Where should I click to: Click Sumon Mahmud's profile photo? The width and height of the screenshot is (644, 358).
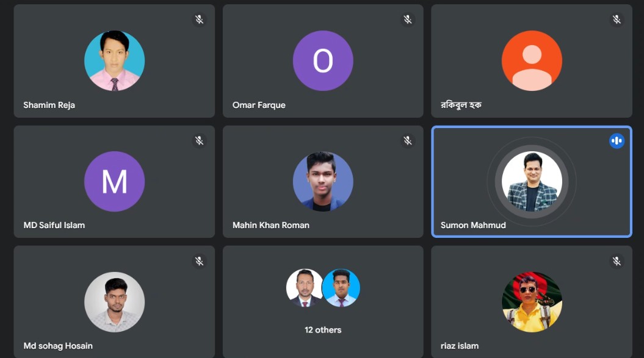[x=532, y=181]
